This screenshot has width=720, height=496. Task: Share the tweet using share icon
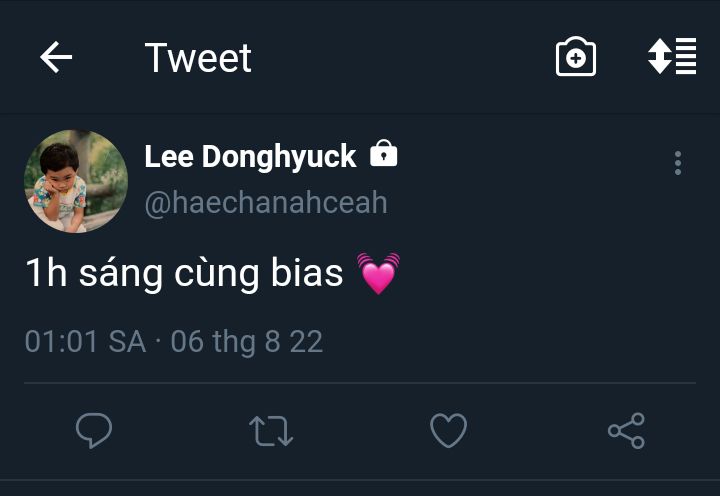tap(626, 431)
